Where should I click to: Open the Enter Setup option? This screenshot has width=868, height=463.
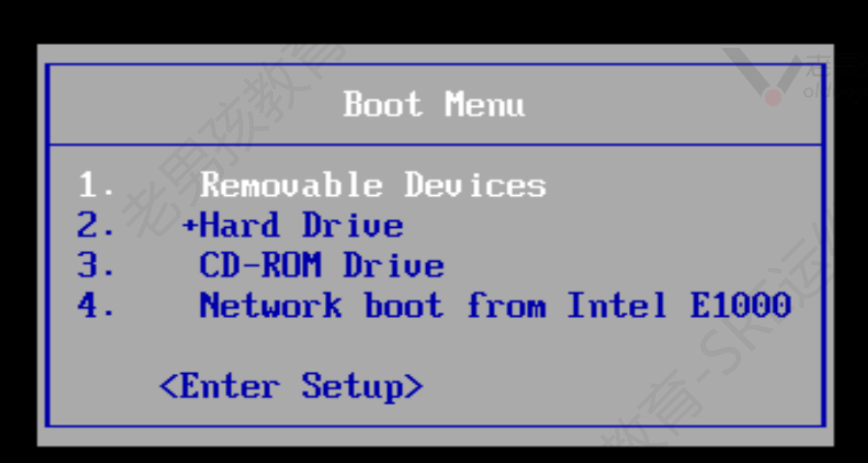[291, 386]
